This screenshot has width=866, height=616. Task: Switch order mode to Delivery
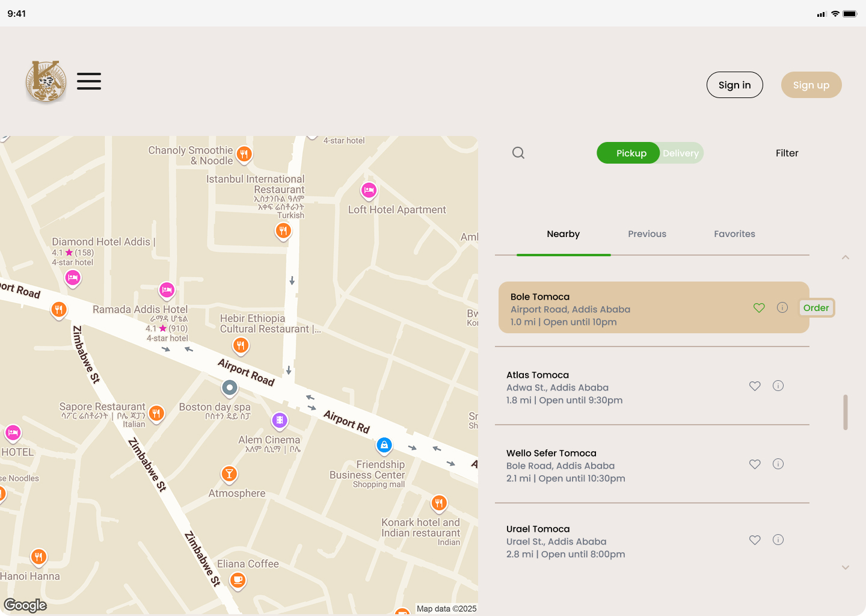(681, 153)
